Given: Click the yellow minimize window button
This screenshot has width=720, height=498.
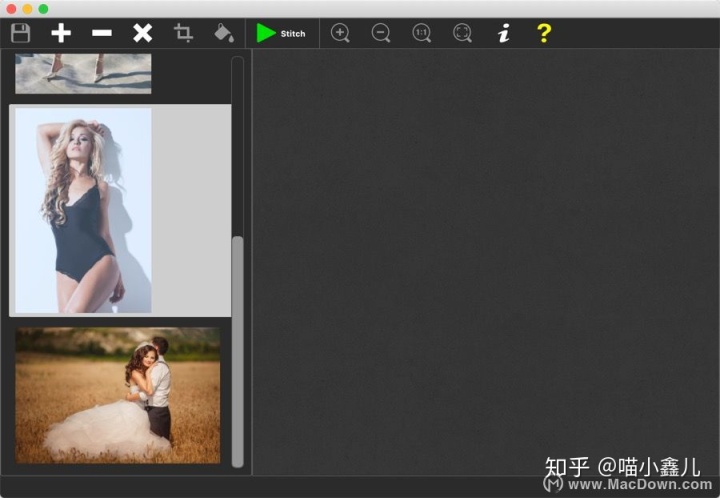Looking at the screenshot, I should click(x=27, y=9).
